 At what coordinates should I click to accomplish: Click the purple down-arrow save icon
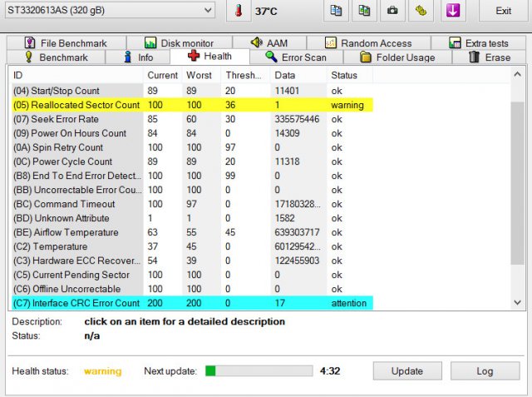(x=453, y=11)
